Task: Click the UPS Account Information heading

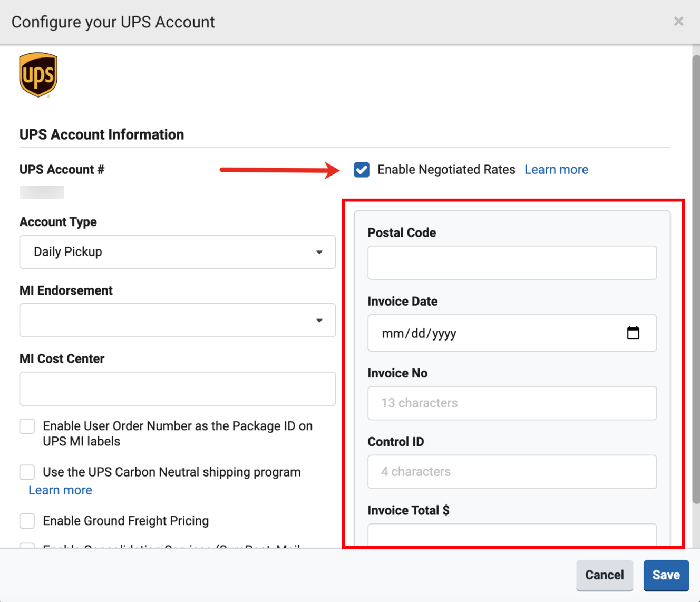Action: (102, 134)
